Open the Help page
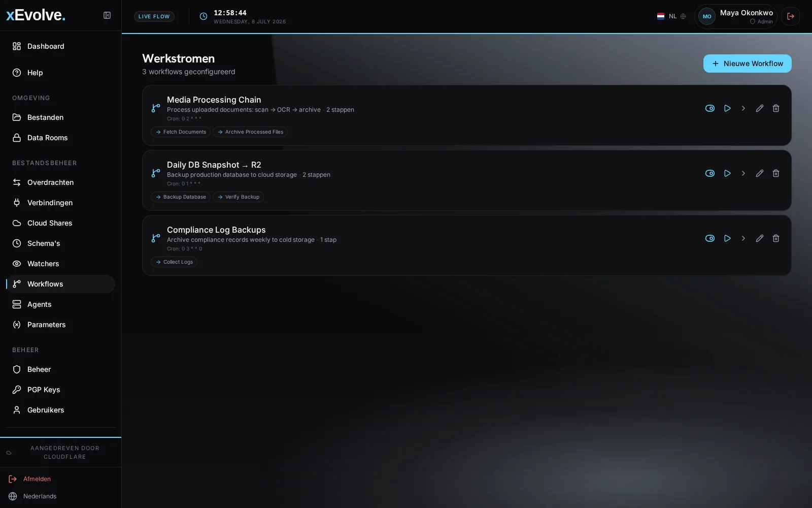 coord(61,73)
